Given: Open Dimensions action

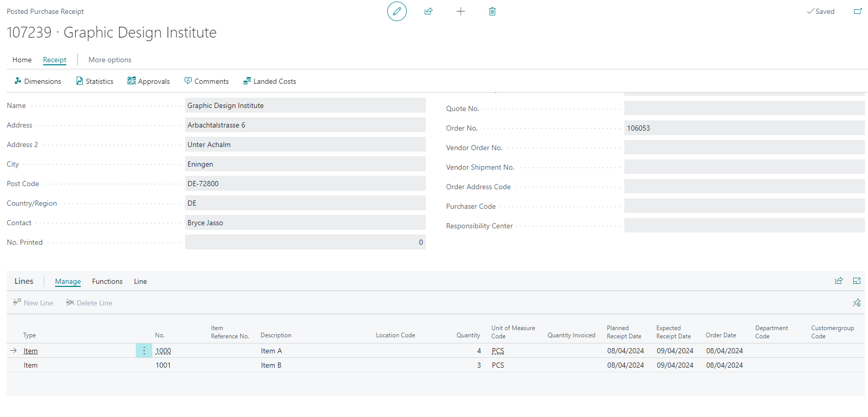Looking at the screenshot, I should click(38, 81).
